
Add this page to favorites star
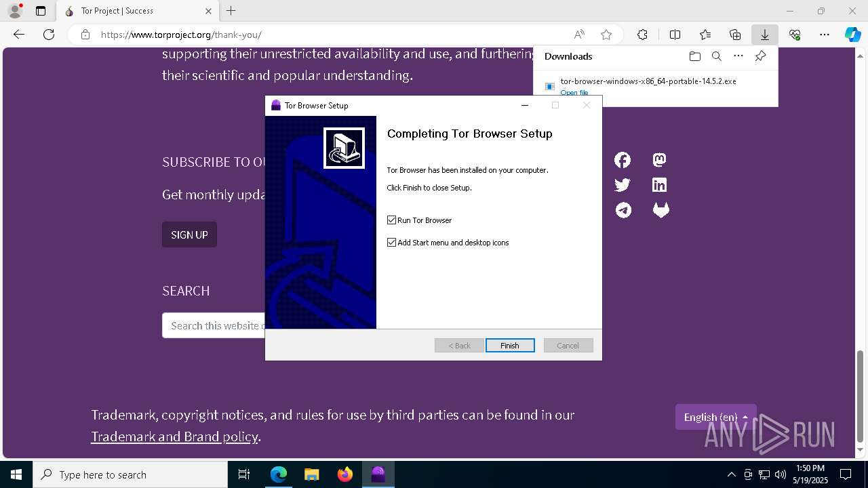pyautogui.click(x=606, y=35)
